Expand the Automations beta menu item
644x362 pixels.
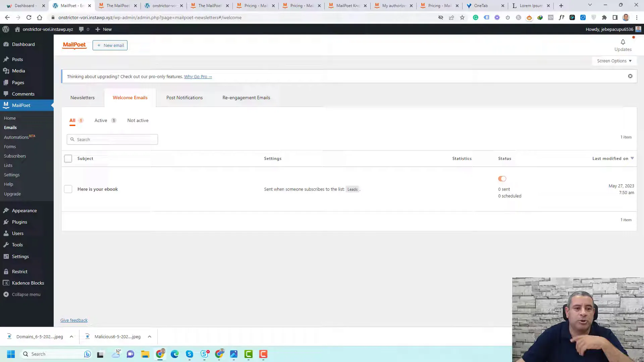[18, 137]
